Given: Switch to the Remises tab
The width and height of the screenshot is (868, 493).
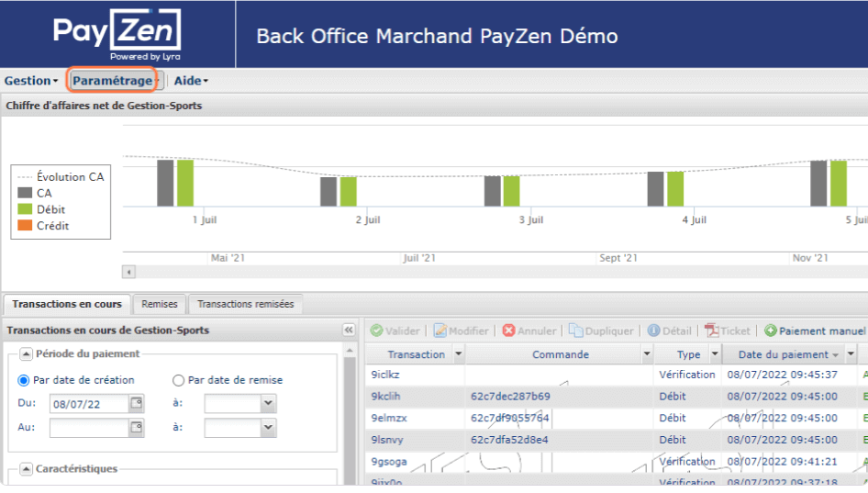Looking at the screenshot, I should point(161,304).
